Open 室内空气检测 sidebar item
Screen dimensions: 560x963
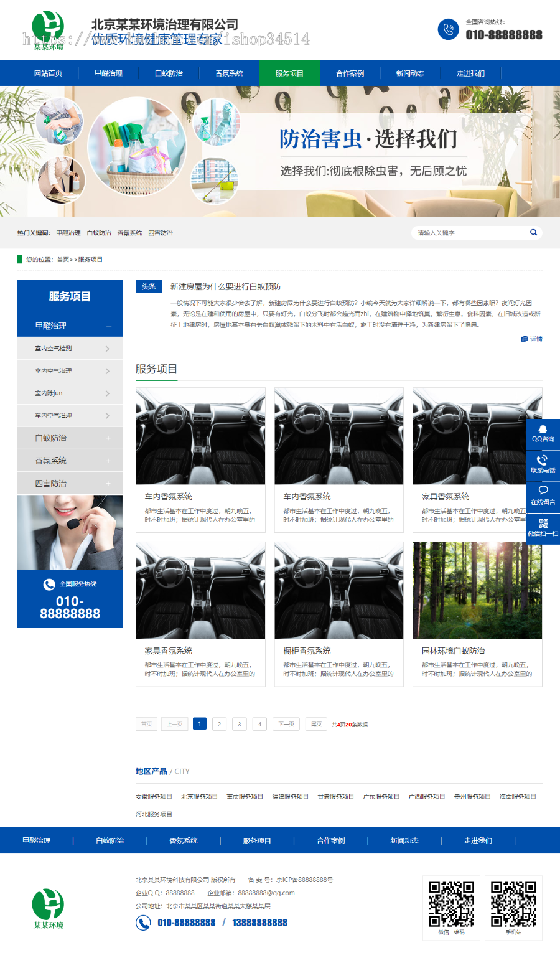pos(70,349)
